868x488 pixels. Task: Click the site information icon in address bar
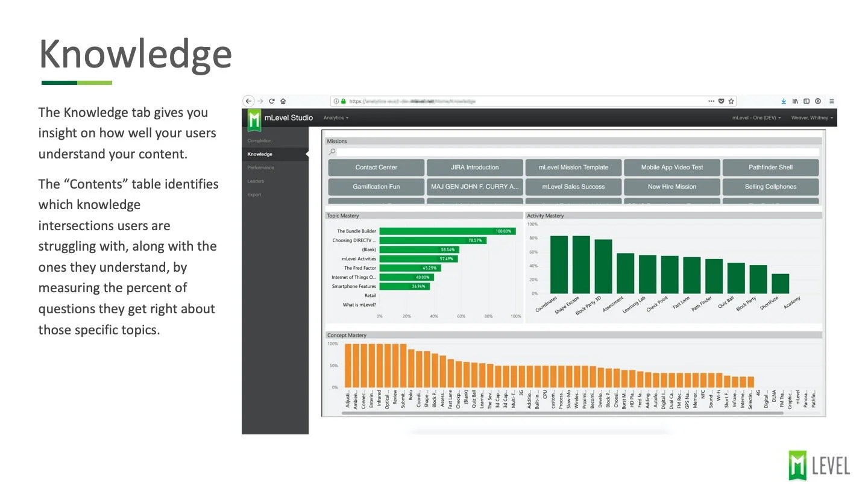[x=336, y=101]
